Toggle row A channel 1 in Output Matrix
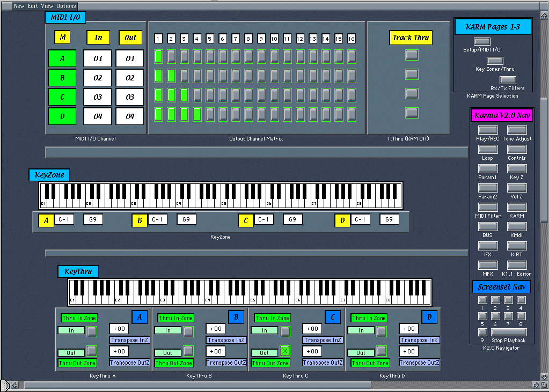Viewport: 549px width, 392px height. point(158,56)
